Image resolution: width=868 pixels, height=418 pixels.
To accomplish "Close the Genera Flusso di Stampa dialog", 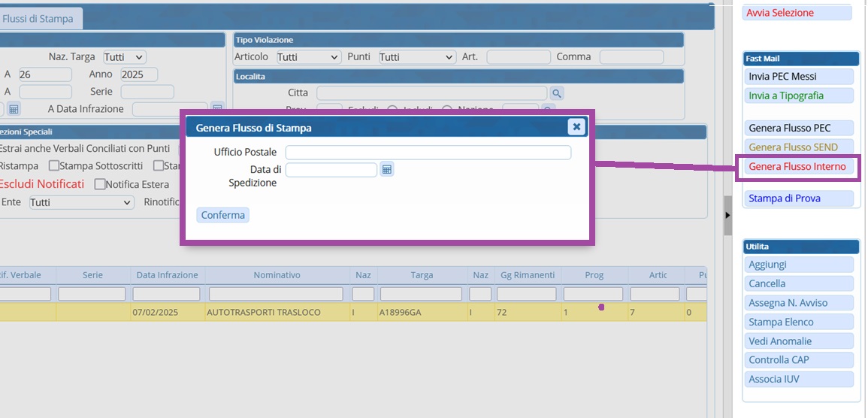I will (x=576, y=127).
